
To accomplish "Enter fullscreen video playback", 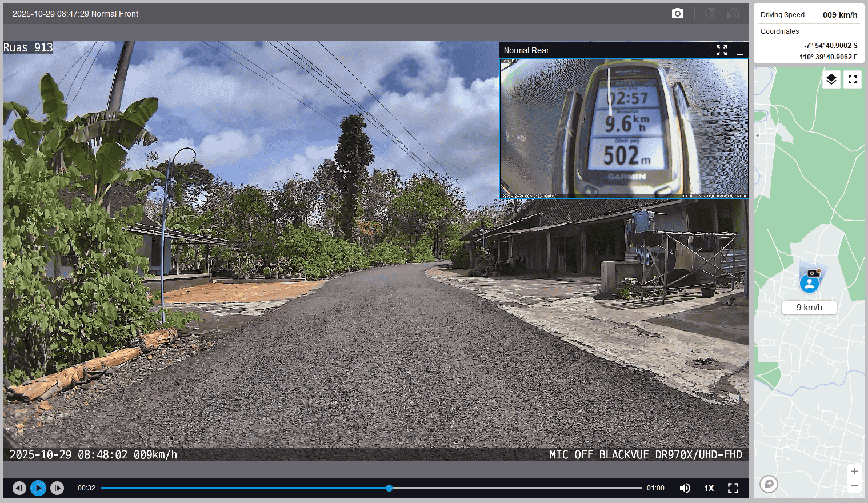I will 733,488.
